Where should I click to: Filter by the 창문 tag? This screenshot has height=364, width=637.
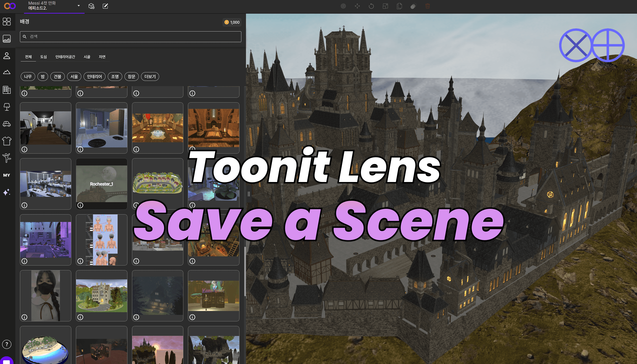(132, 77)
